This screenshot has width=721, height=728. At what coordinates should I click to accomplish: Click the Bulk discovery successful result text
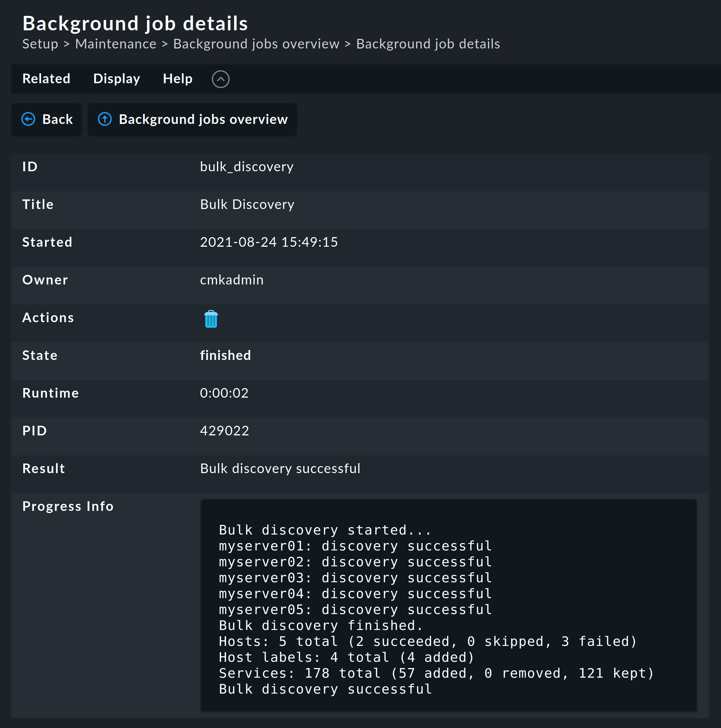click(x=280, y=468)
